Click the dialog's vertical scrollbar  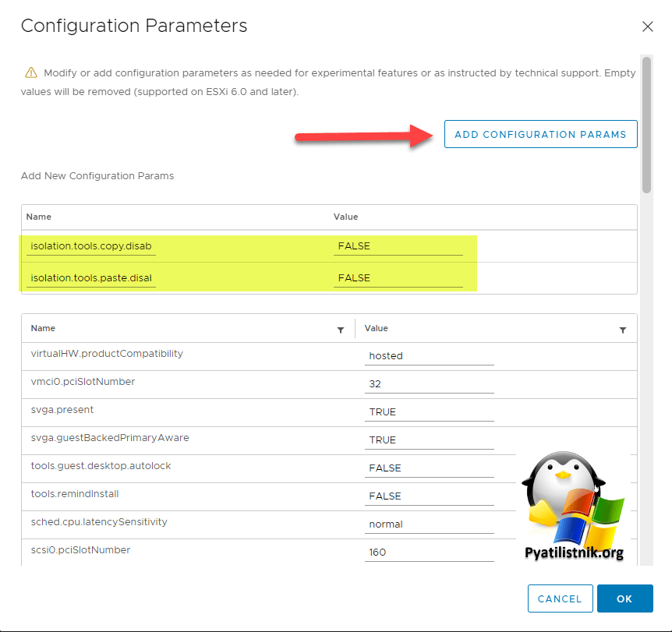(x=646, y=125)
